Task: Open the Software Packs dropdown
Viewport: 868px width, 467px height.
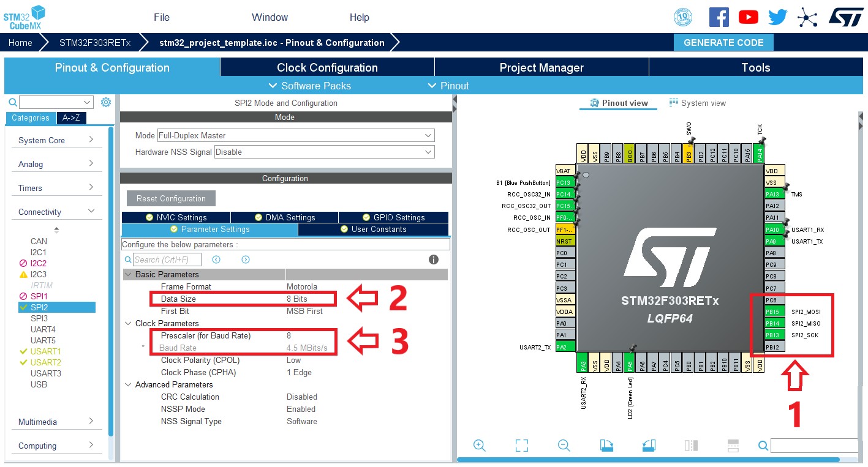Action: coord(309,86)
